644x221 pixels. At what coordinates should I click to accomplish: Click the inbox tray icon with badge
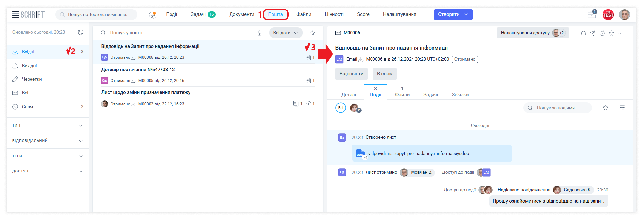coord(592,15)
